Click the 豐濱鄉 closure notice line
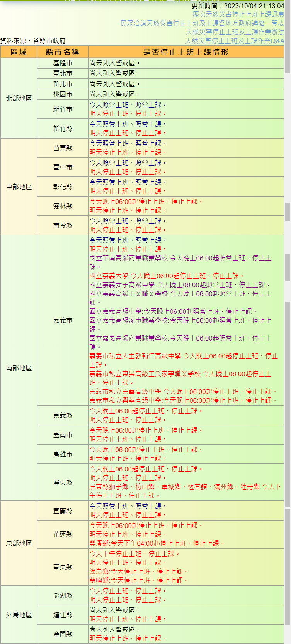The height and width of the screenshot is (644, 291). click(157, 543)
